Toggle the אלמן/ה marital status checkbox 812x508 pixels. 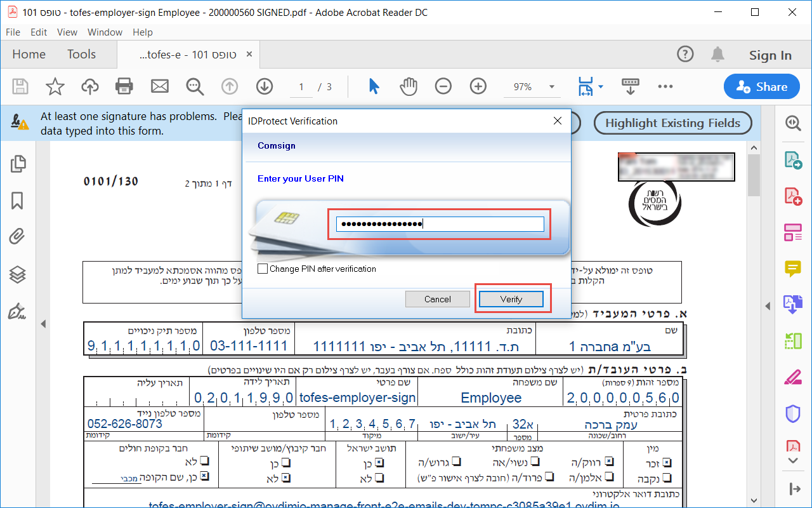(x=609, y=476)
